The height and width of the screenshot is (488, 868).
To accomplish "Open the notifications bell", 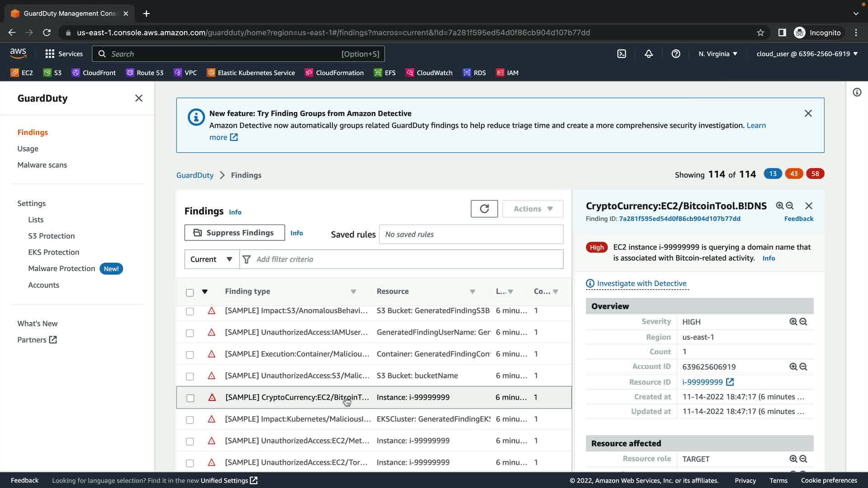I will point(649,54).
